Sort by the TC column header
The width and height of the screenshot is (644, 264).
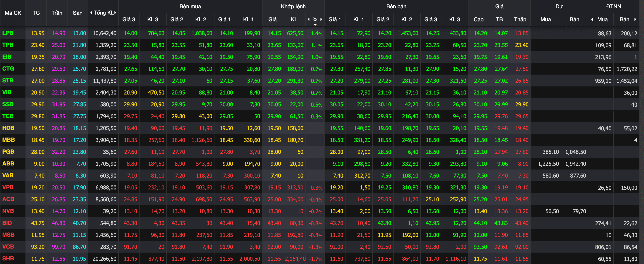pyautogui.click(x=36, y=13)
